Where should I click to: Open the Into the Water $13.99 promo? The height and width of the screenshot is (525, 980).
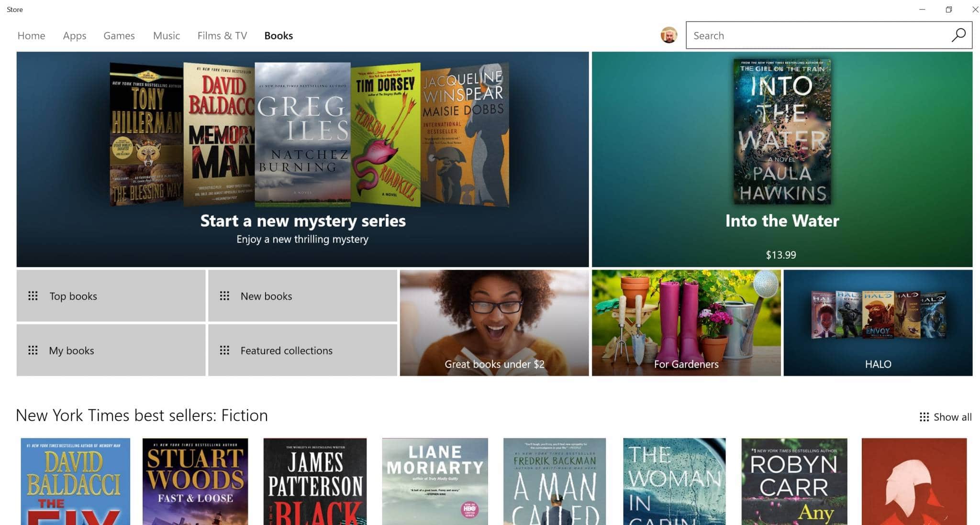click(x=782, y=159)
